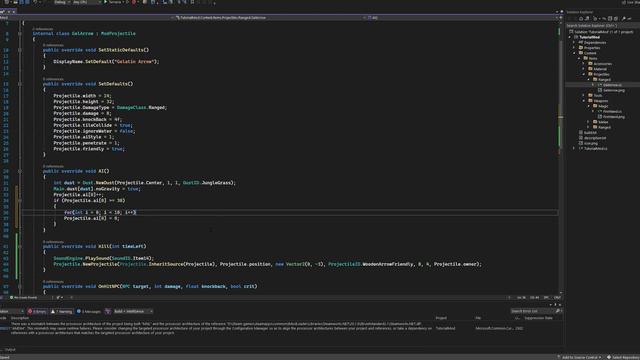Click the Home icon in Solution Explorer toolbar
640x360 pixels.
(581, 19)
